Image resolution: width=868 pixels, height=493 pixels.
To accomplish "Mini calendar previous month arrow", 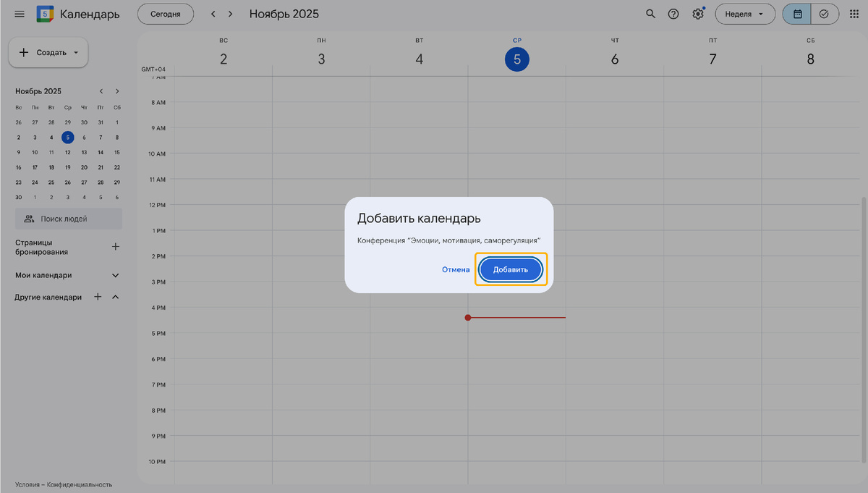I will pyautogui.click(x=101, y=91).
